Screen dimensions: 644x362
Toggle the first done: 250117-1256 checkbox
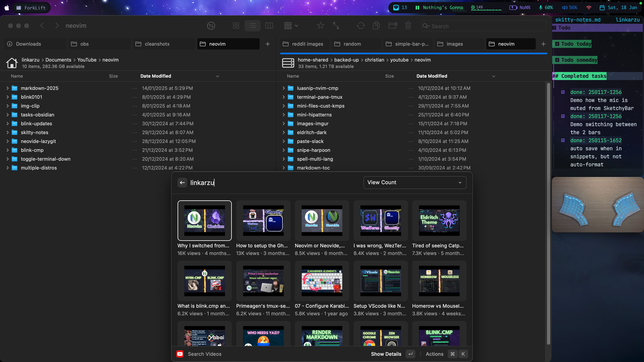(x=563, y=92)
